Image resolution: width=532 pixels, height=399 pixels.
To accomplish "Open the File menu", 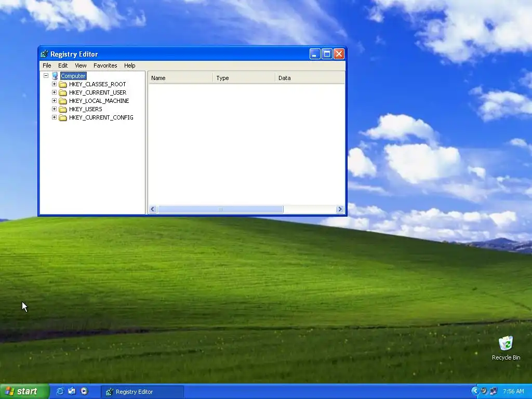I will pos(47,65).
